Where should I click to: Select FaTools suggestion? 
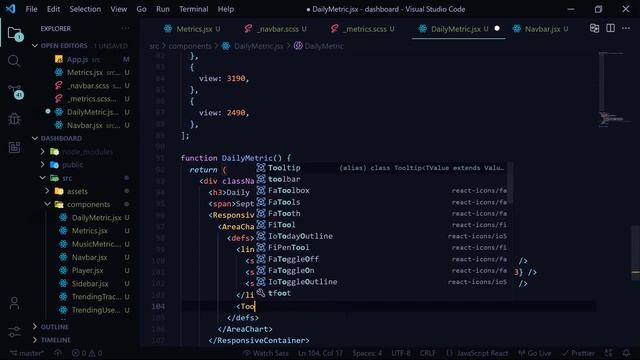click(x=382, y=202)
